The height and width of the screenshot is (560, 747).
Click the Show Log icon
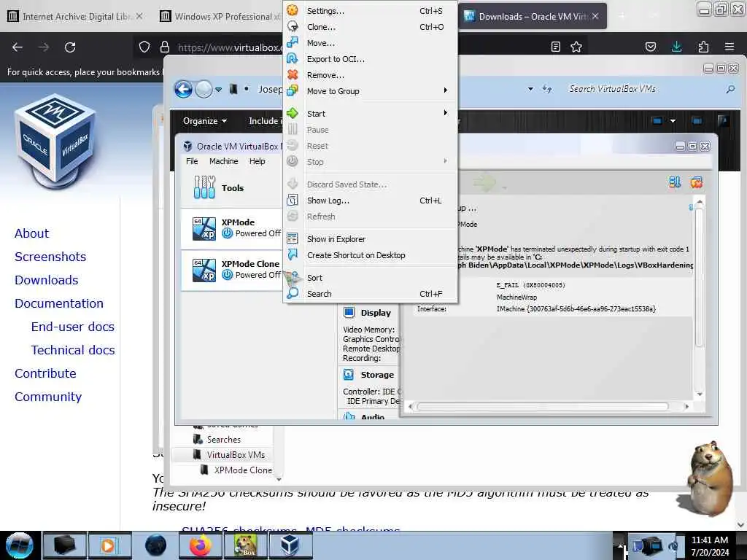293,201
